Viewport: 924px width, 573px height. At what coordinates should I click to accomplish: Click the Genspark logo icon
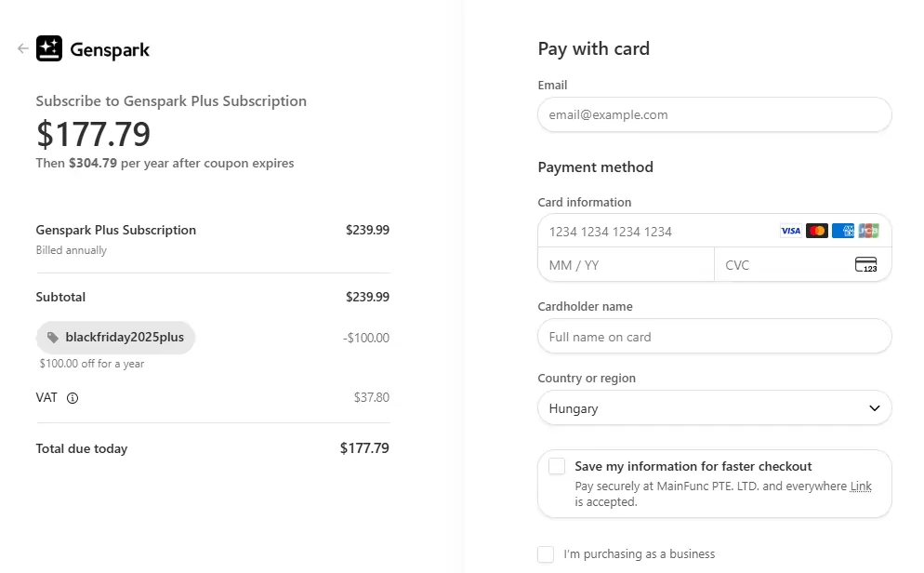click(49, 48)
